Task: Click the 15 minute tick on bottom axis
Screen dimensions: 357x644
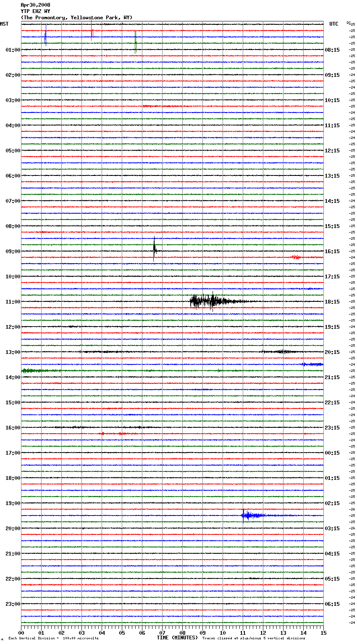Action: (x=323, y=633)
